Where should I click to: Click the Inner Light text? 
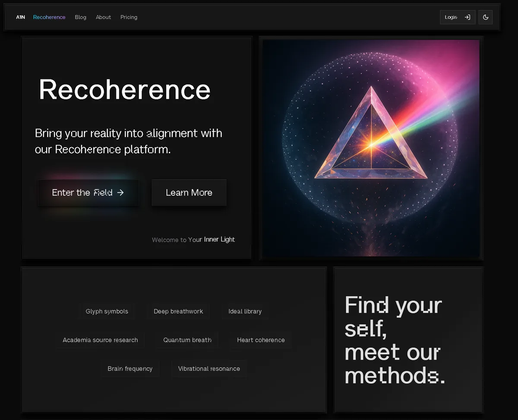coord(219,240)
